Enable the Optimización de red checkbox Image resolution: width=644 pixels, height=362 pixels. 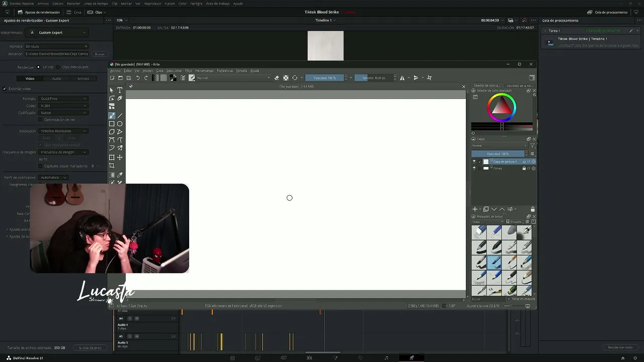(40, 120)
